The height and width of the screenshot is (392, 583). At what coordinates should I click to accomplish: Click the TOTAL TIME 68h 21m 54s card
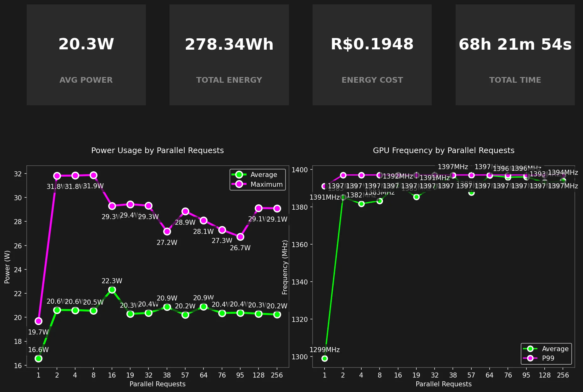515,55
